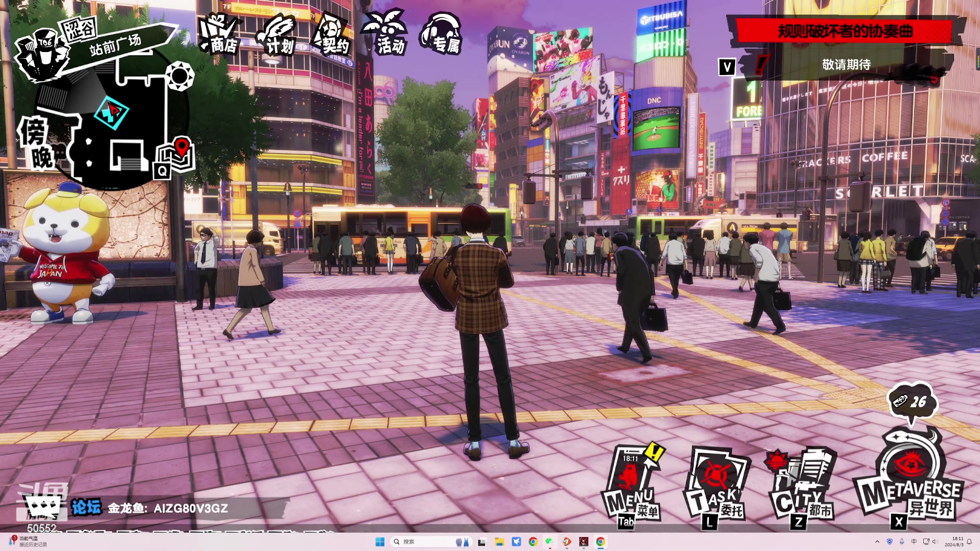Open the 计划 plan icon
Image resolution: width=980 pixels, height=551 pixels.
tap(276, 34)
